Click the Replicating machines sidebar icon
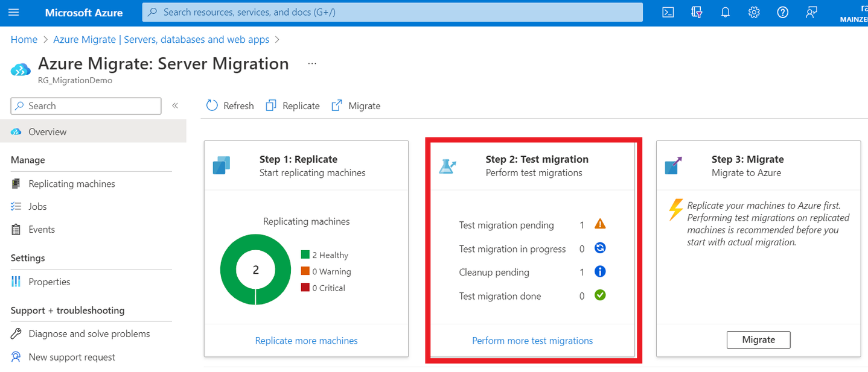This screenshot has height=372, width=868. 16,183
